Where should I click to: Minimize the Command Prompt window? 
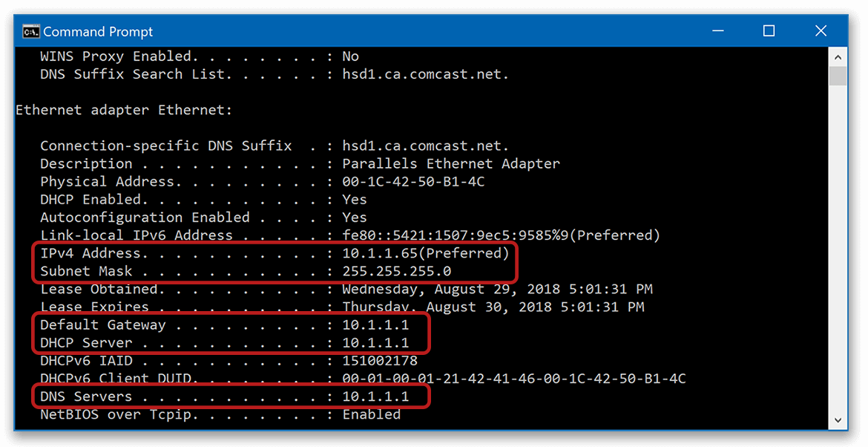717,31
